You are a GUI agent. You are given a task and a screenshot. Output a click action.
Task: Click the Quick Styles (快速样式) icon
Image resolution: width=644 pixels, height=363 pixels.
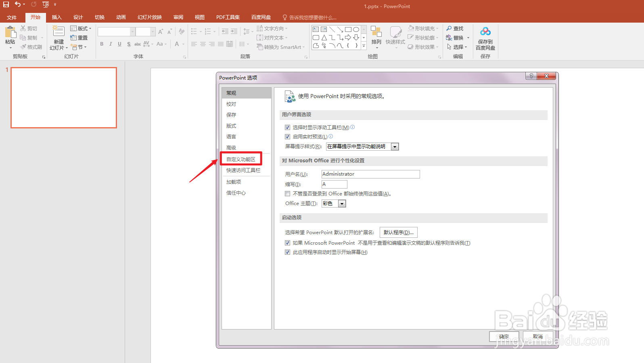pyautogui.click(x=395, y=32)
